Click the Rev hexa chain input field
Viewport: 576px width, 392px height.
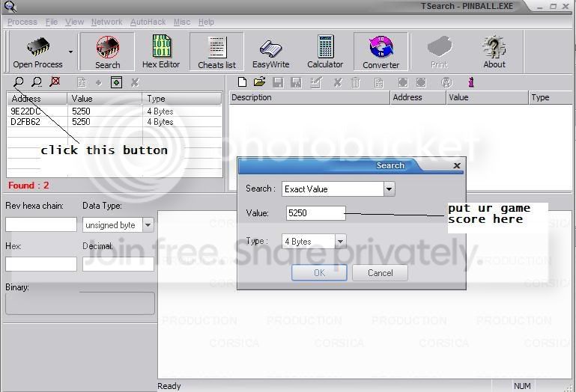pyautogui.click(x=41, y=224)
